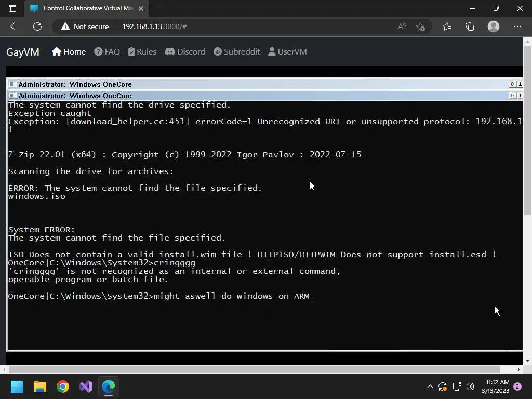Image resolution: width=532 pixels, height=399 pixels.
Task: Open File Explorer from the taskbar
Action: [x=39, y=387]
